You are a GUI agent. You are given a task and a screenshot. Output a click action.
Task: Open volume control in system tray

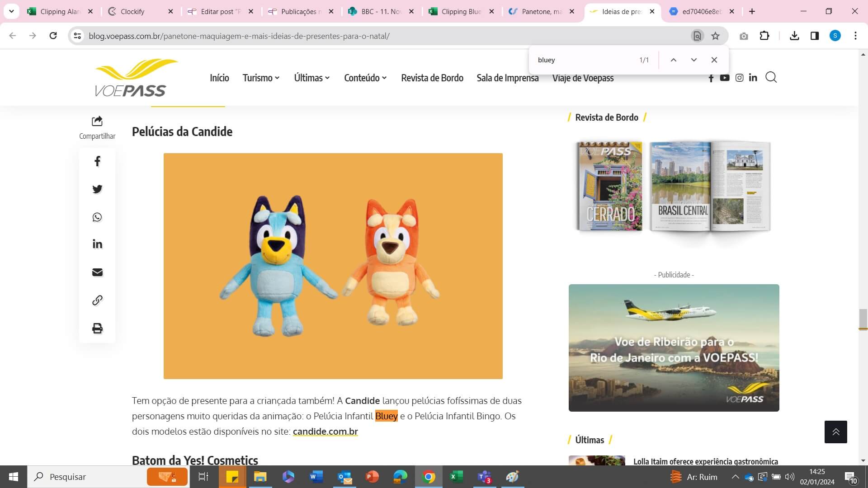click(x=789, y=477)
